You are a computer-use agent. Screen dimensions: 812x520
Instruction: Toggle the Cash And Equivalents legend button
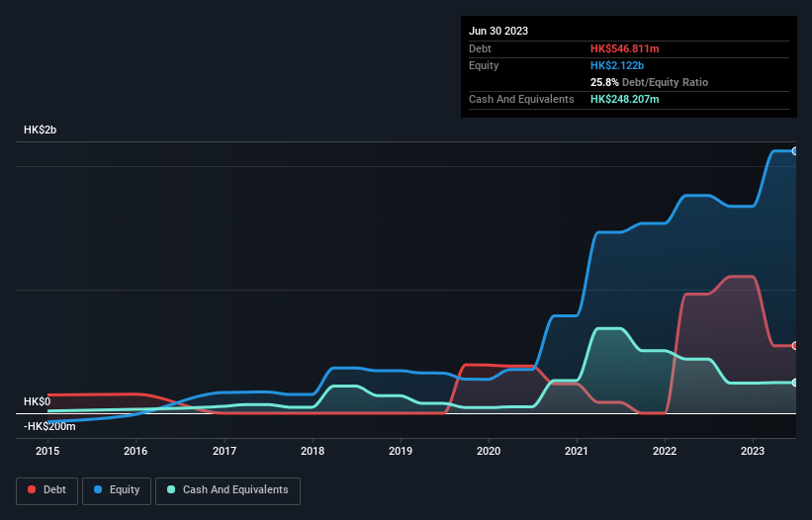pyautogui.click(x=227, y=490)
